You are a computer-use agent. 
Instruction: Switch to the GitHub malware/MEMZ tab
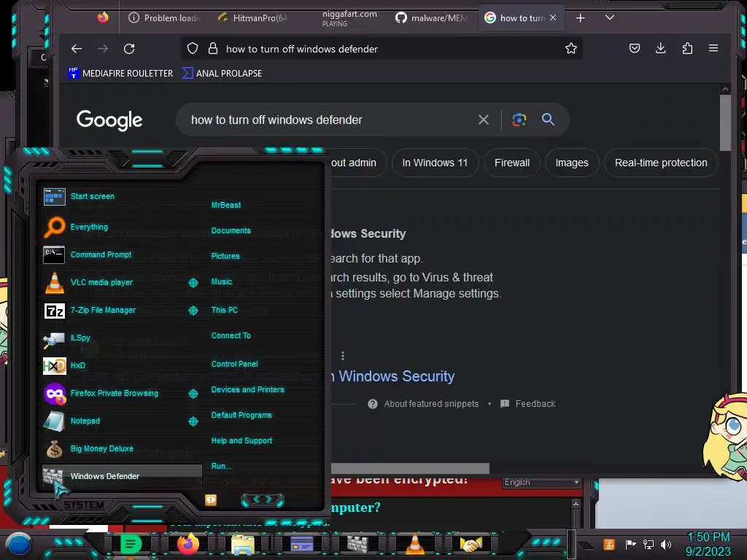click(x=432, y=18)
